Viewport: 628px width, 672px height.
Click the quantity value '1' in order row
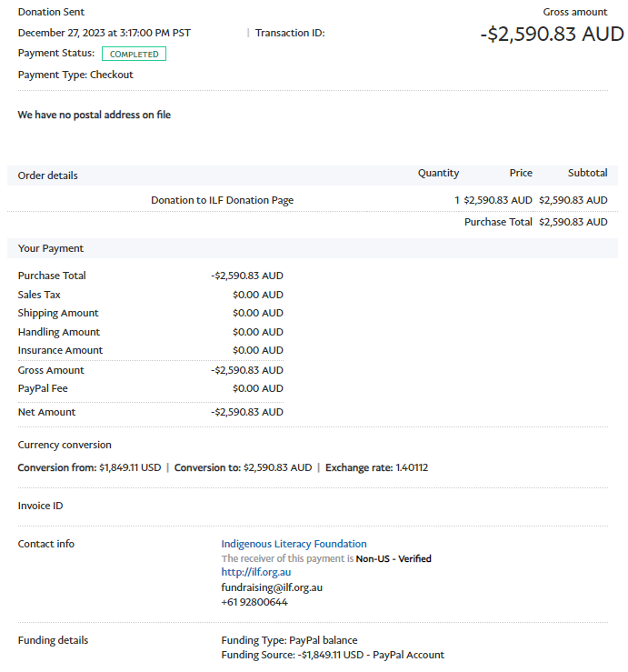tap(457, 200)
